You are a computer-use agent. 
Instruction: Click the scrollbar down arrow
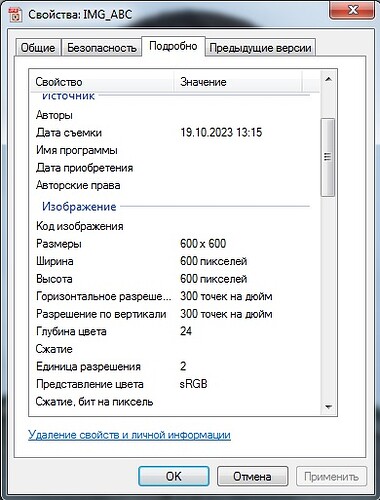tap(328, 407)
